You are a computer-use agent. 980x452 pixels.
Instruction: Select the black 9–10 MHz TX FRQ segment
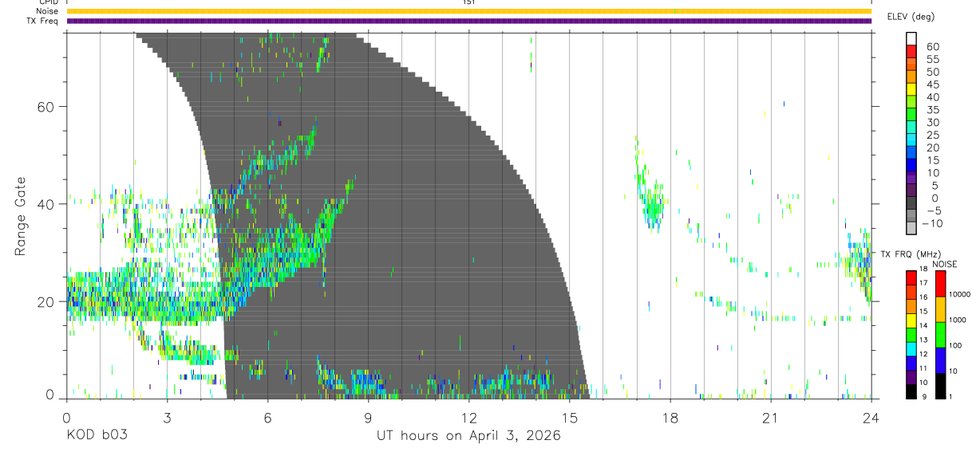911,391
